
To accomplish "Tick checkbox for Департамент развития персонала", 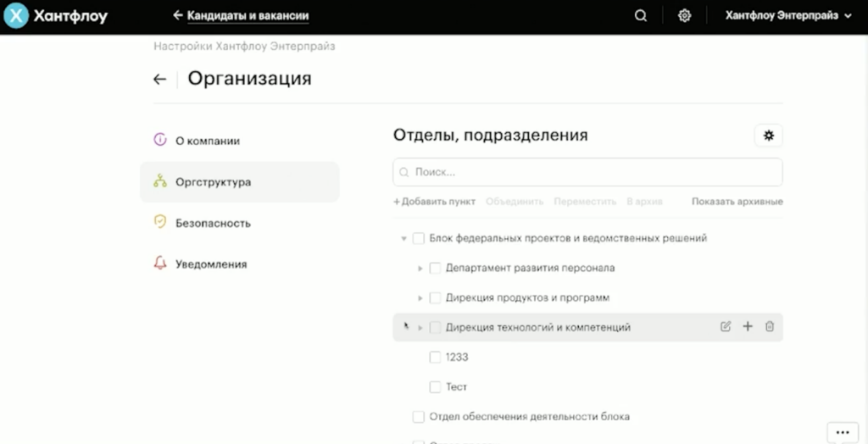I will (435, 269).
